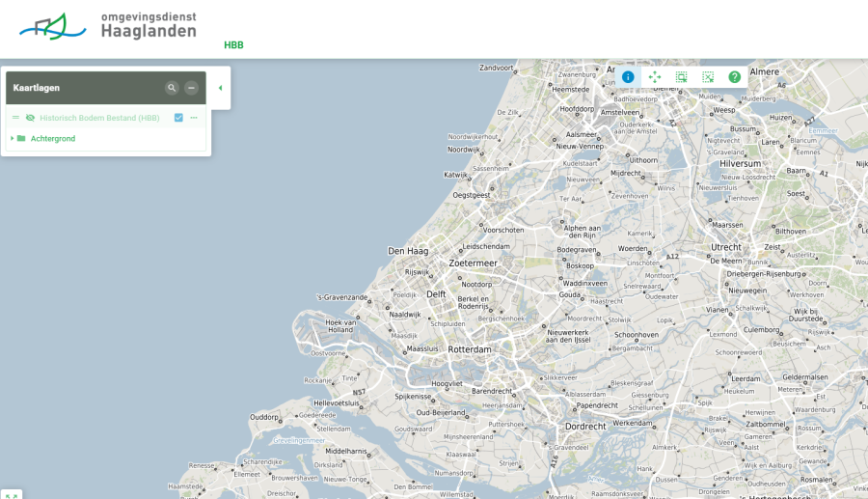The height and width of the screenshot is (499, 868).
Task: Click the Katwijk label on the map
Action: pyautogui.click(x=455, y=175)
